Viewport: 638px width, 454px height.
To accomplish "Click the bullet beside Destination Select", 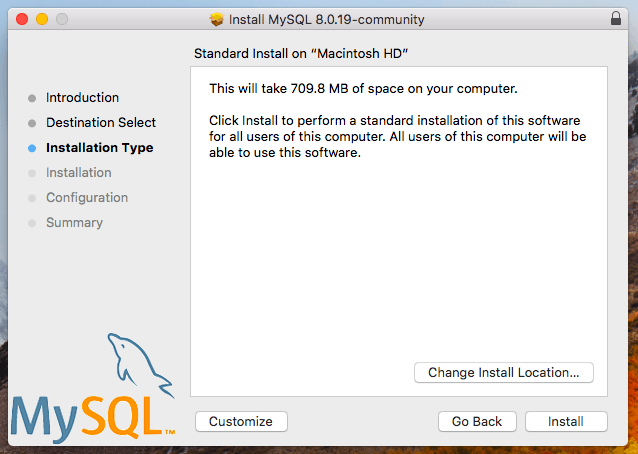I will (32, 123).
